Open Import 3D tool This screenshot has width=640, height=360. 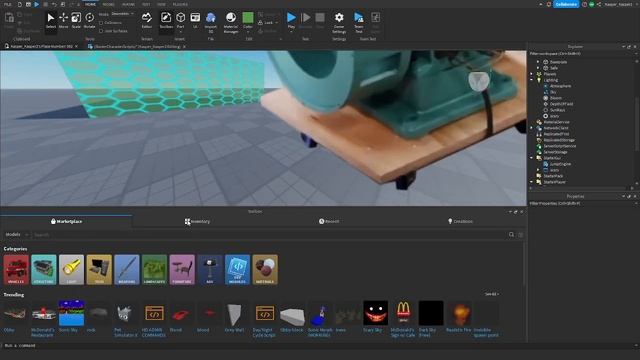pyautogui.click(x=211, y=22)
